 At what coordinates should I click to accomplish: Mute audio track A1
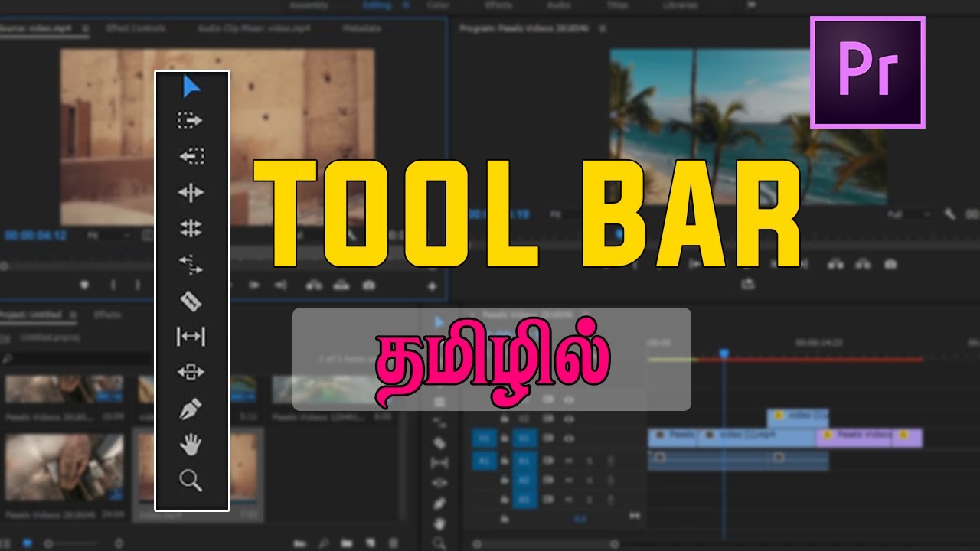tap(569, 460)
